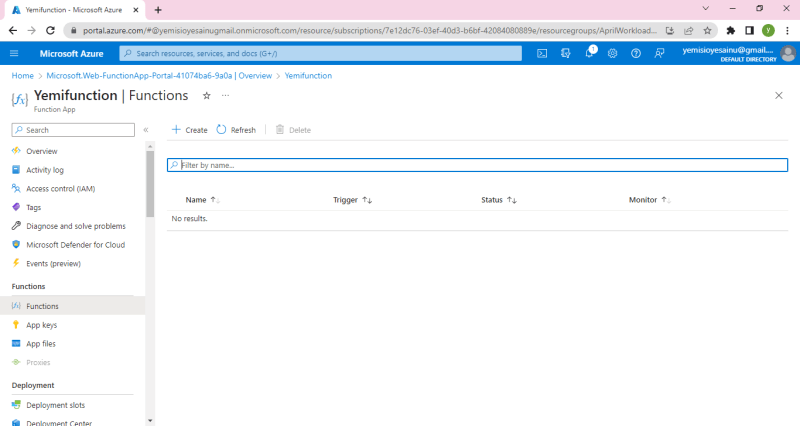The width and height of the screenshot is (800, 426).
Task: Open the more options ellipsis beside title
Action: point(226,95)
